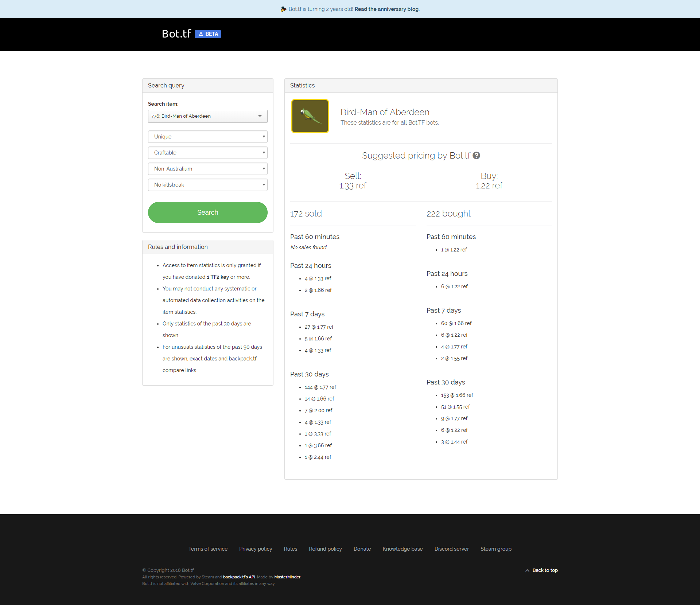Open Read the anniversary blog link

[x=387, y=9]
